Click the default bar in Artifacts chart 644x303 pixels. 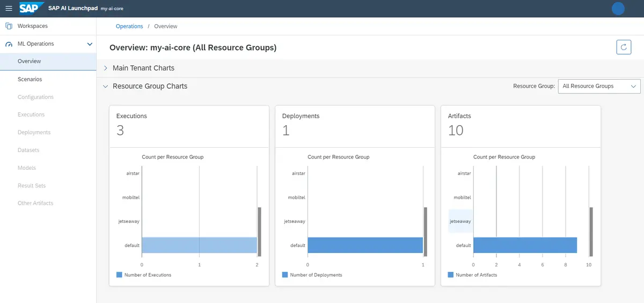[x=525, y=245]
